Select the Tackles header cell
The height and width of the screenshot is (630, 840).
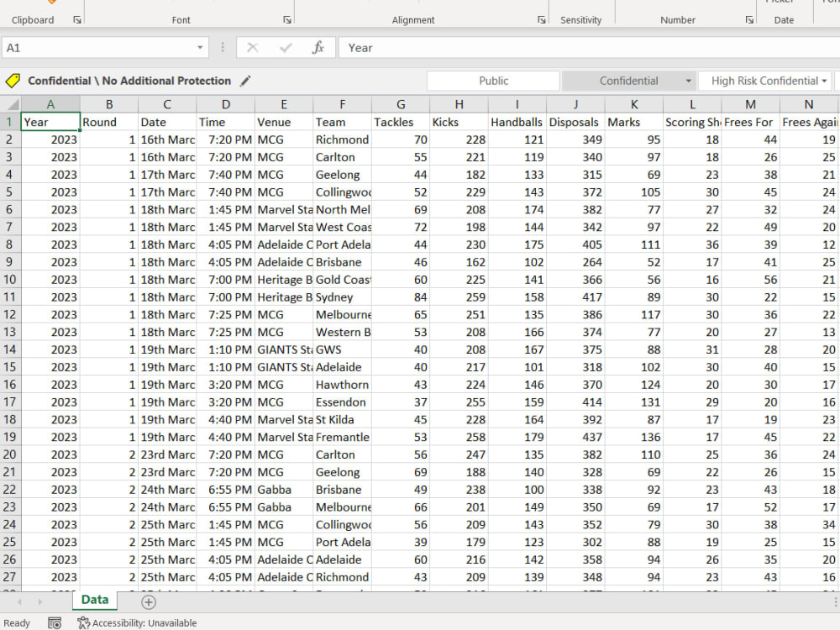tap(401, 122)
